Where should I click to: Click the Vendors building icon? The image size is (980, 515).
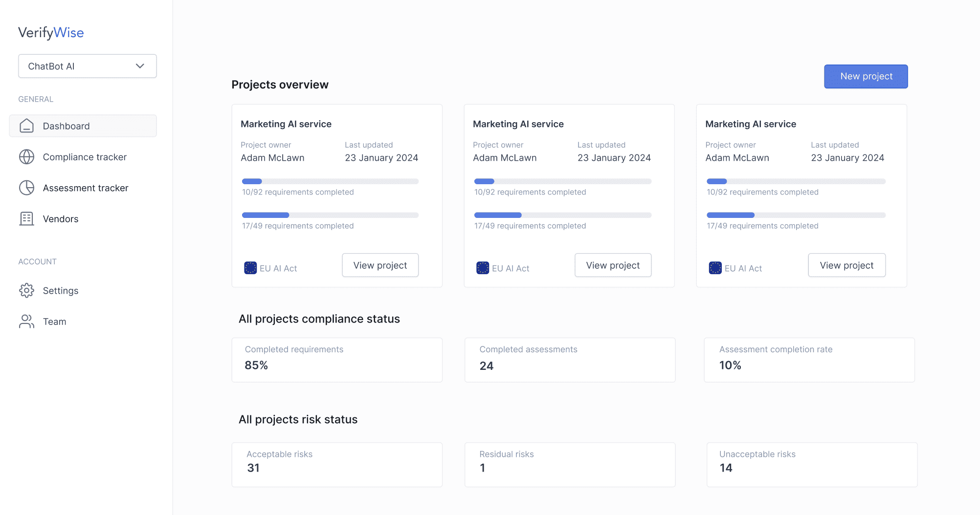tap(26, 219)
